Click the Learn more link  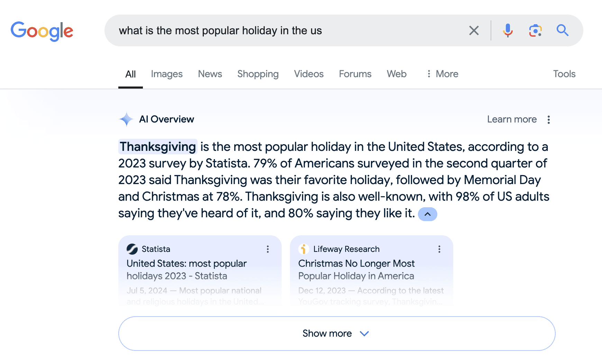pos(512,119)
